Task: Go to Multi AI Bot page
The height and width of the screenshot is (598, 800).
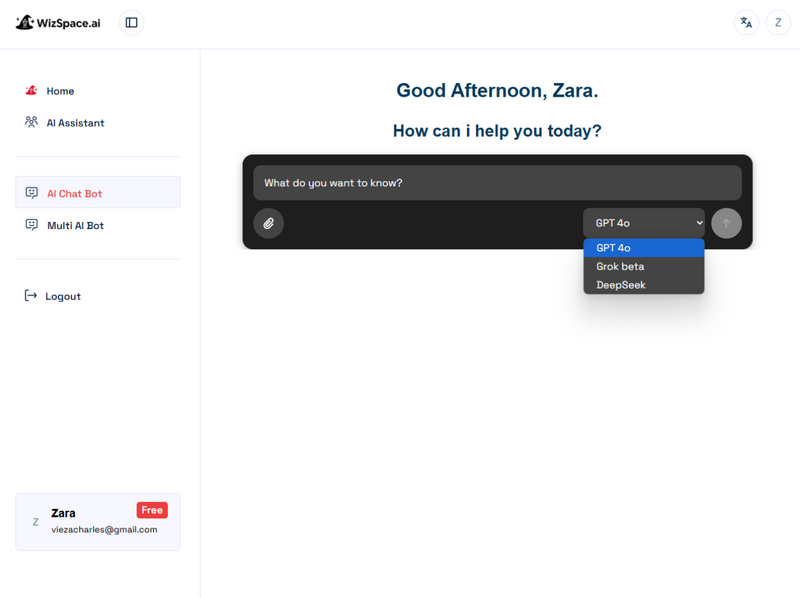Action: point(75,226)
